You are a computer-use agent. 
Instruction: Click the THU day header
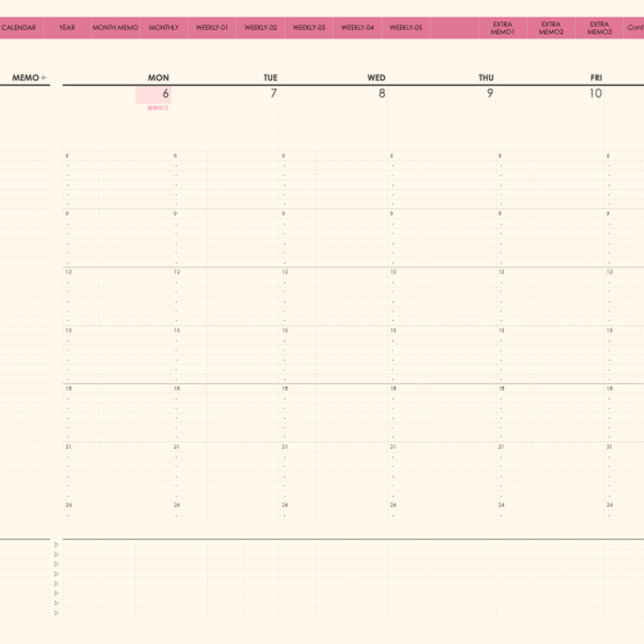pyautogui.click(x=486, y=78)
